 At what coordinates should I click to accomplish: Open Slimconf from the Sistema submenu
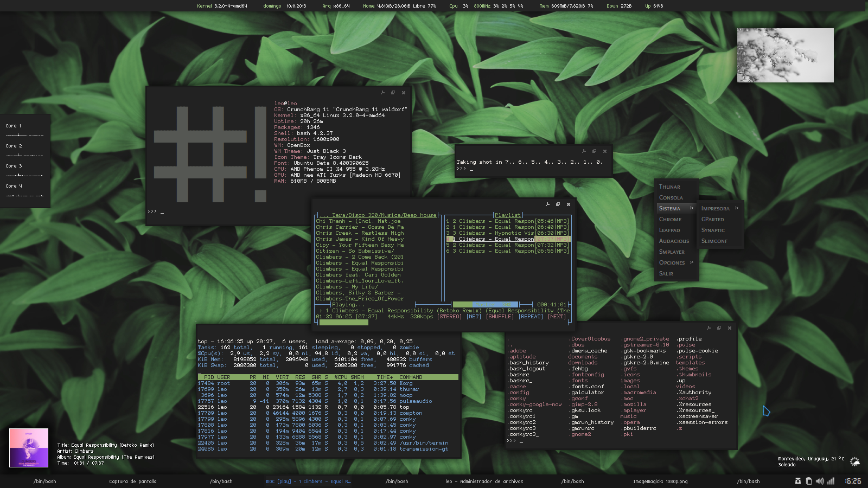click(x=714, y=241)
